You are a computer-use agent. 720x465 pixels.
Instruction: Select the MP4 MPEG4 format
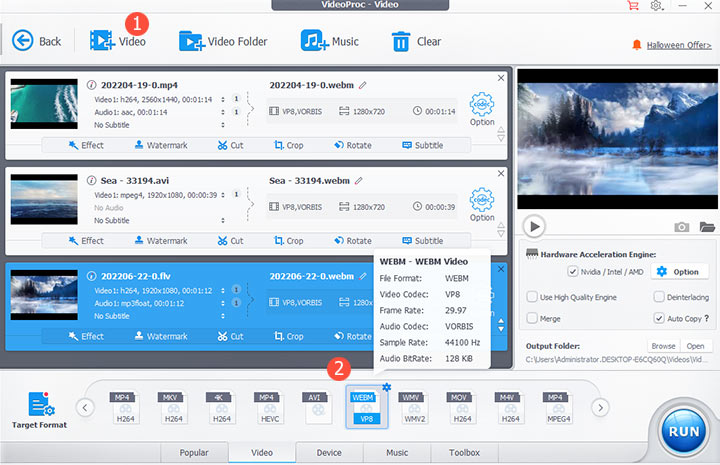[558, 408]
